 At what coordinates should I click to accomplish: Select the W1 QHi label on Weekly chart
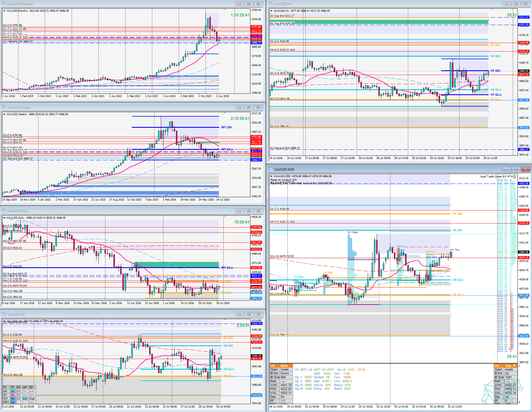(226, 127)
